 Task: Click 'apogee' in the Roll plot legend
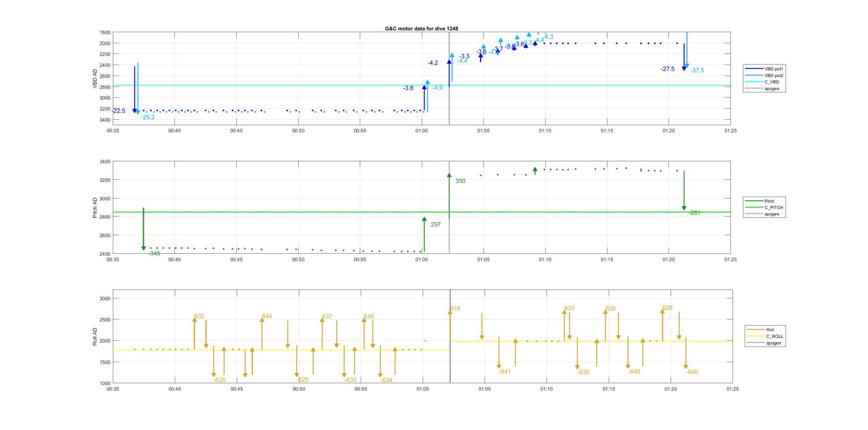(765, 343)
